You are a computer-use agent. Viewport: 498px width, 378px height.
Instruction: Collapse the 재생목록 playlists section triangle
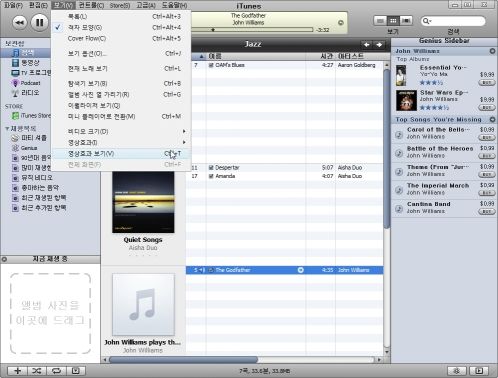click(x=7, y=128)
